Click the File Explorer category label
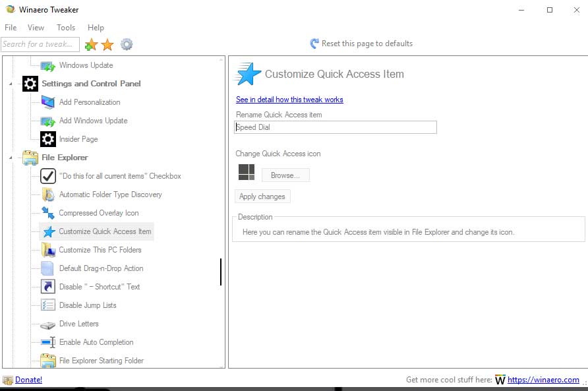588x391 pixels. [65, 158]
